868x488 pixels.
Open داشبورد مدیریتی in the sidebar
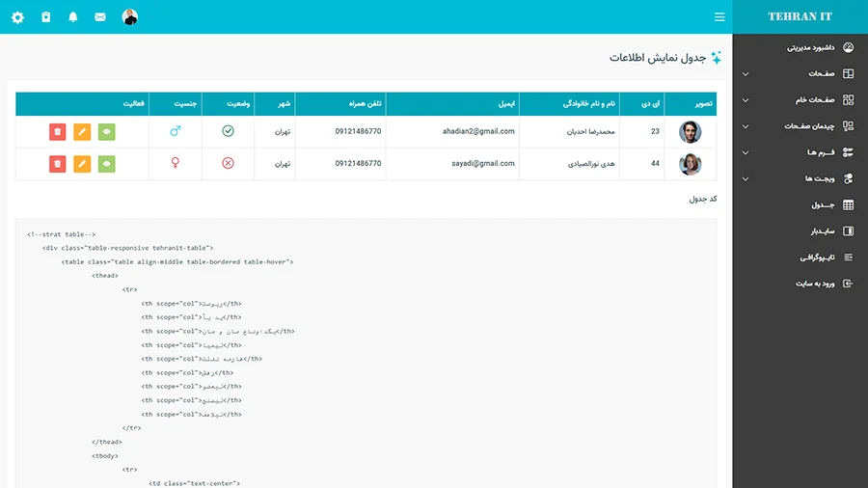[x=810, y=47]
